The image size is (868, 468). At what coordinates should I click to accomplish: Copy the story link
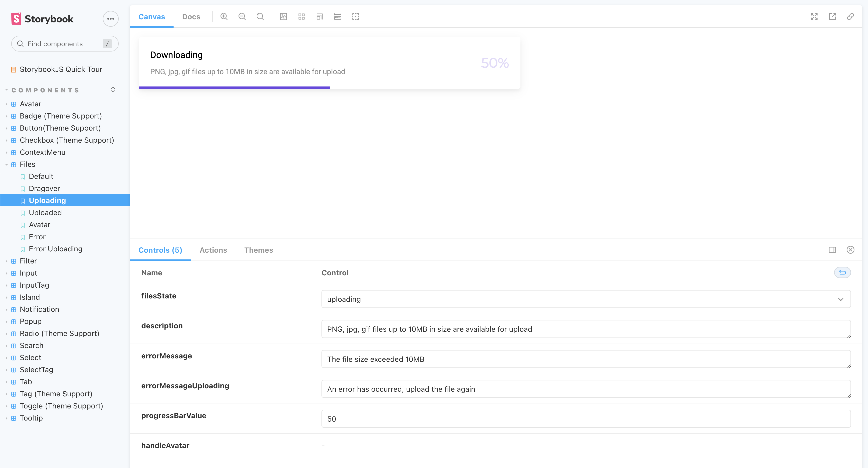[x=850, y=16]
